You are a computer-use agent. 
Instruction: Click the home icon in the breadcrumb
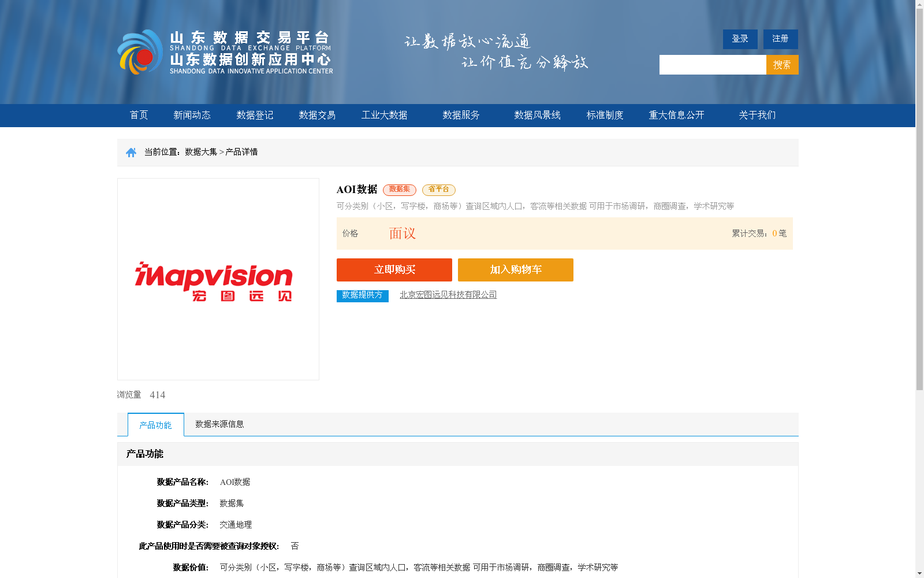[x=131, y=153]
